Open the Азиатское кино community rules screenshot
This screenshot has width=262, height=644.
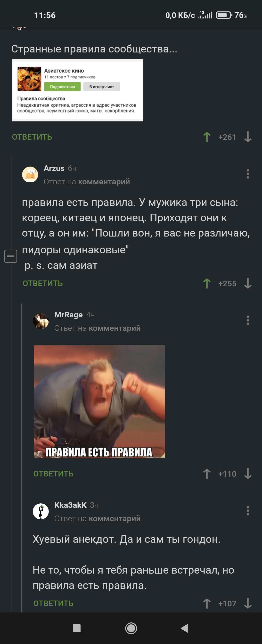(x=78, y=90)
